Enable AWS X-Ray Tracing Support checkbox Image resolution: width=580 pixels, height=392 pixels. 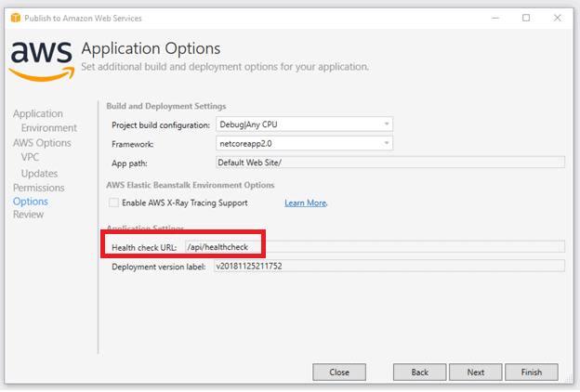113,203
